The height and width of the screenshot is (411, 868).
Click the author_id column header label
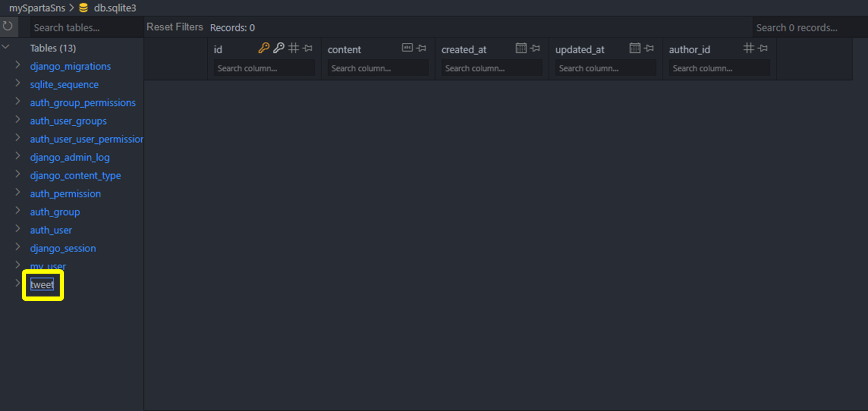tap(689, 49)
